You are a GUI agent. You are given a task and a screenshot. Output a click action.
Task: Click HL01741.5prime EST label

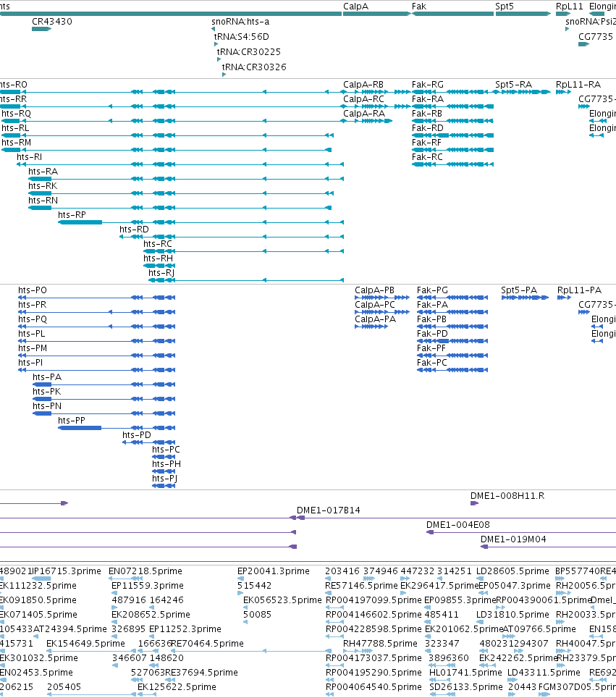click(465, 673)
